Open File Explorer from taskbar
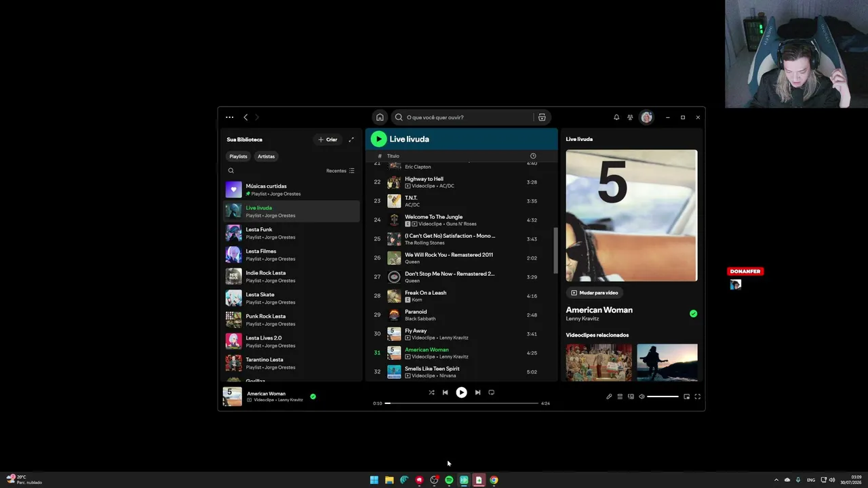This screenshot has width=868, height=488. 389,480
